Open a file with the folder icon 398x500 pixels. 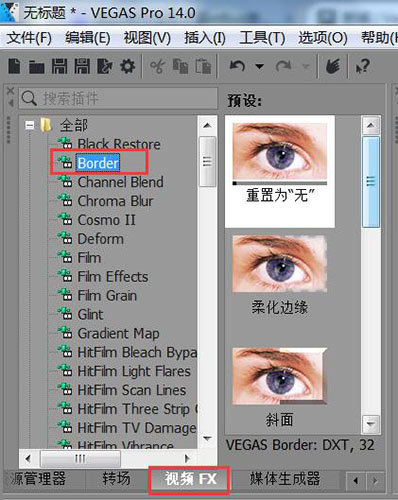click(37, 67)
